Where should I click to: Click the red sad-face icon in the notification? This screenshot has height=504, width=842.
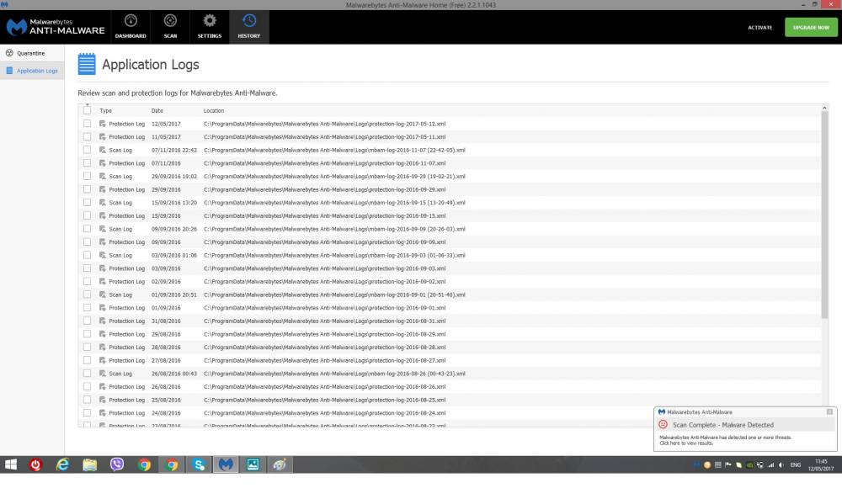click(x=663, y=425)
